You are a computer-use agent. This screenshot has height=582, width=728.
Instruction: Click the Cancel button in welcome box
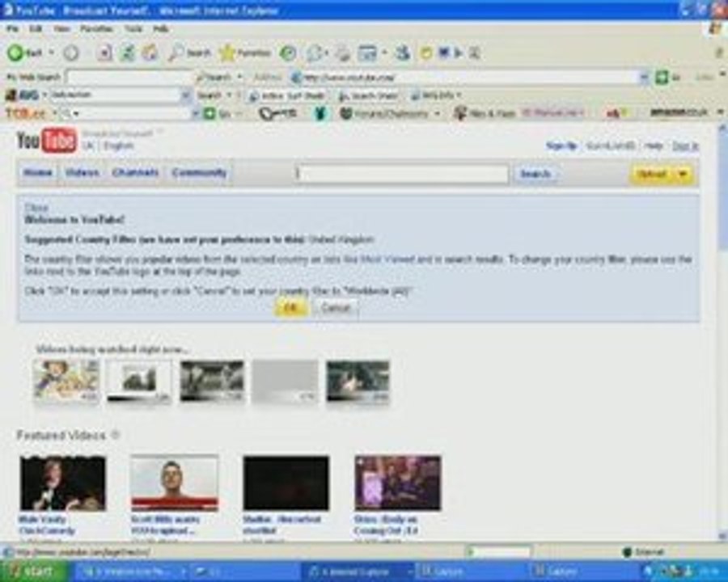(335, 308)
